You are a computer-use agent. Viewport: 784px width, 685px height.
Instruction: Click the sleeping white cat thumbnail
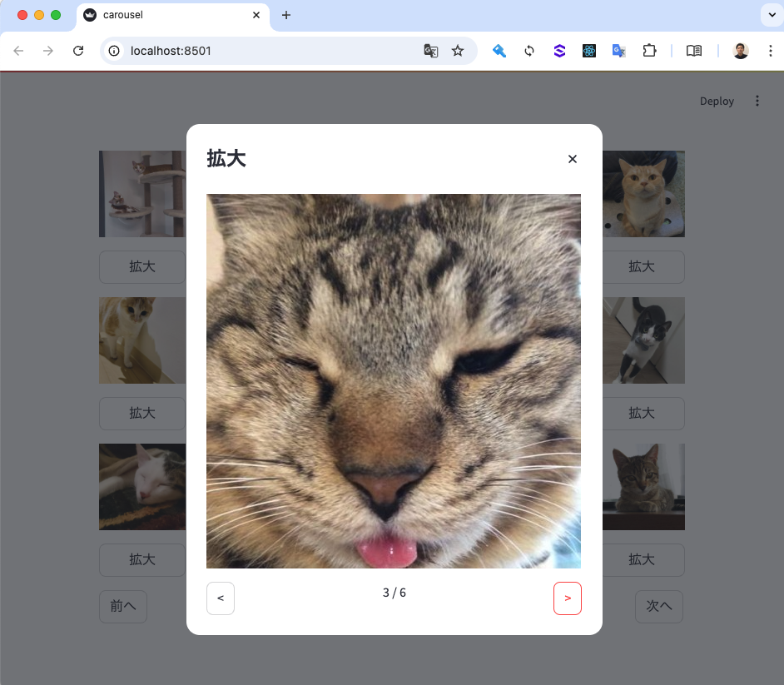[142, 487]
